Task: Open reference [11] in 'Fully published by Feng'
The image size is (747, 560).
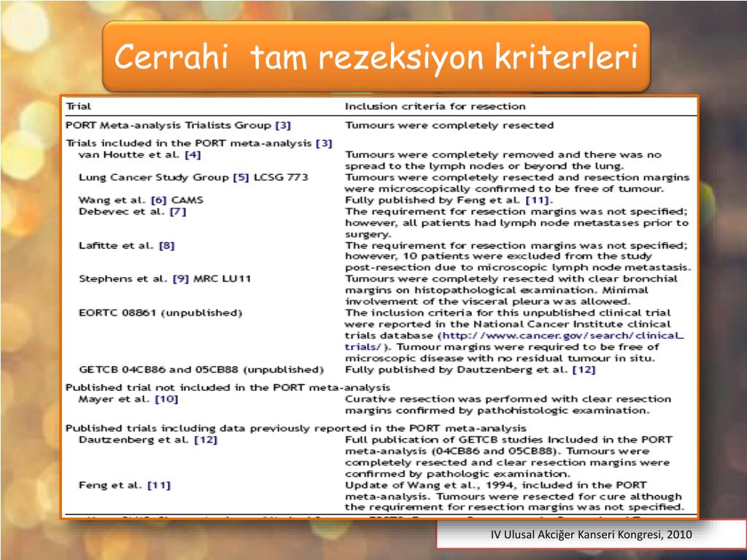Action: click(538, 201)
